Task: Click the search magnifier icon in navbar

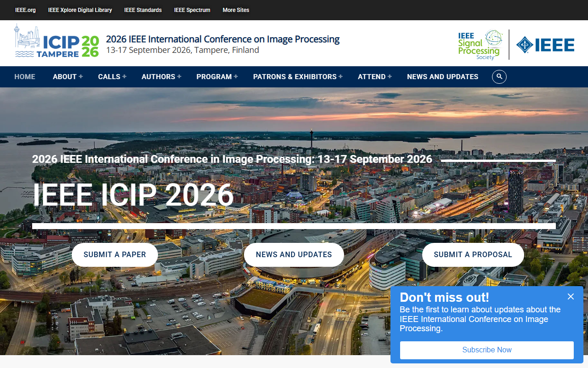Action: tap(499, 77)
